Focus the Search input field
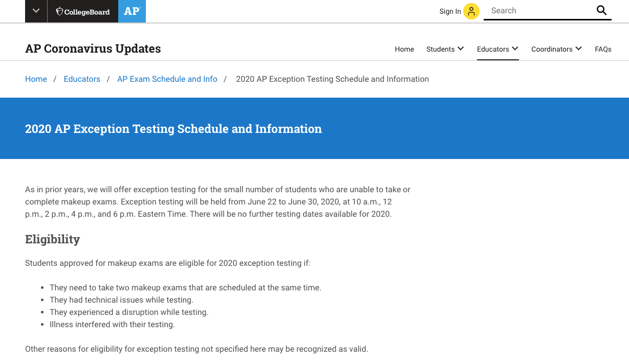This screenshot has width=629, height=364. pyautogui.click(x=540, y=10)
